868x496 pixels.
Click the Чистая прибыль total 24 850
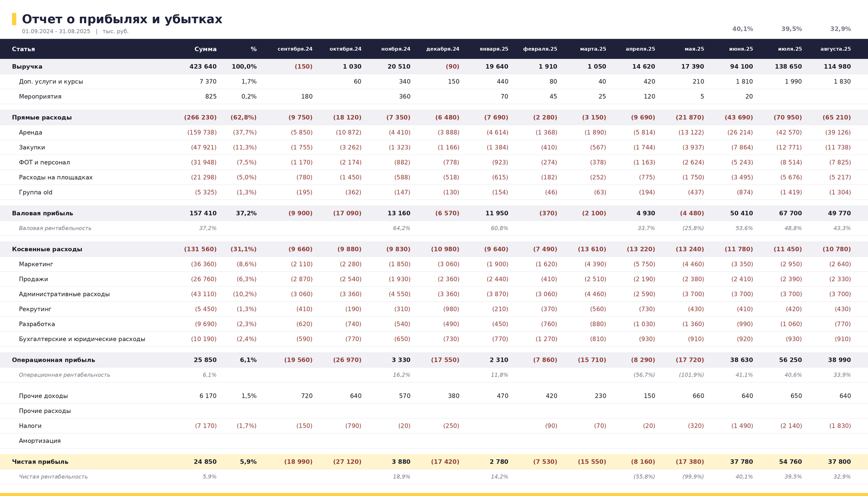pyautogui.click(x=205, y=462)
